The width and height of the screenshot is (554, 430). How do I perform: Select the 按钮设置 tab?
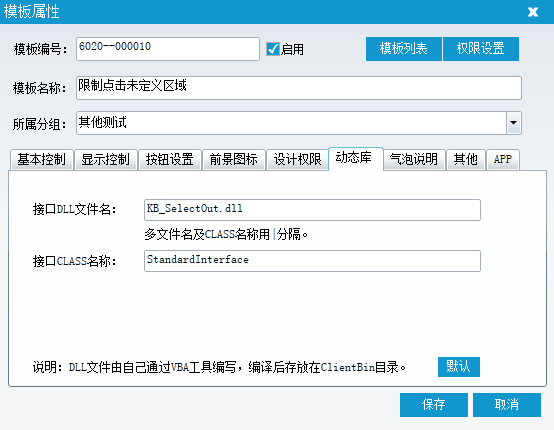click(170, 160)
